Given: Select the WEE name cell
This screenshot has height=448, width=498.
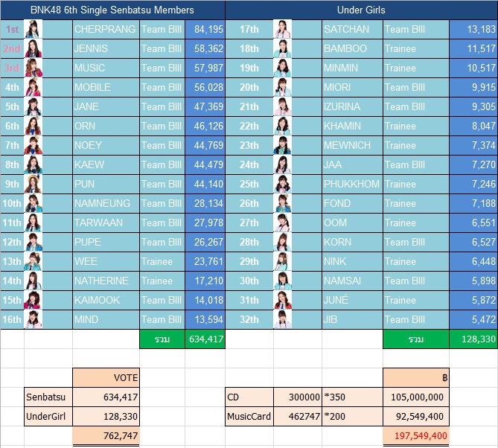Looking at the screenshot, I should pyautogui.click(x=106, y=262).
